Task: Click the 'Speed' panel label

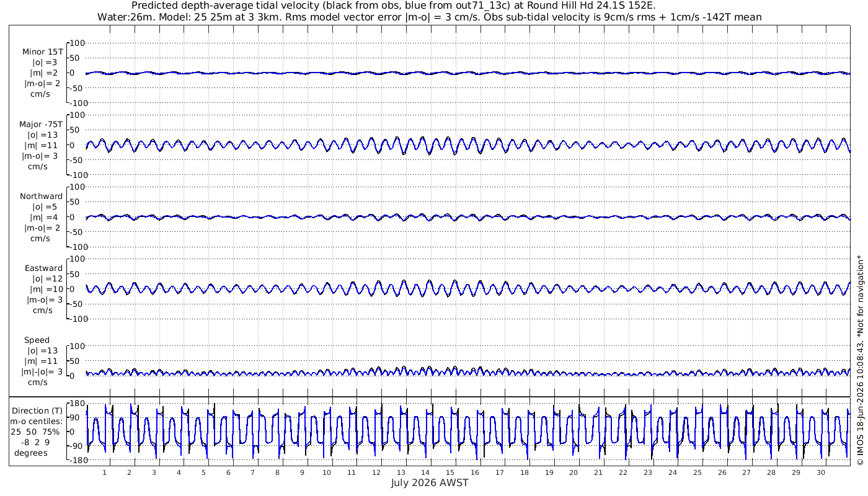Action: 37,340
